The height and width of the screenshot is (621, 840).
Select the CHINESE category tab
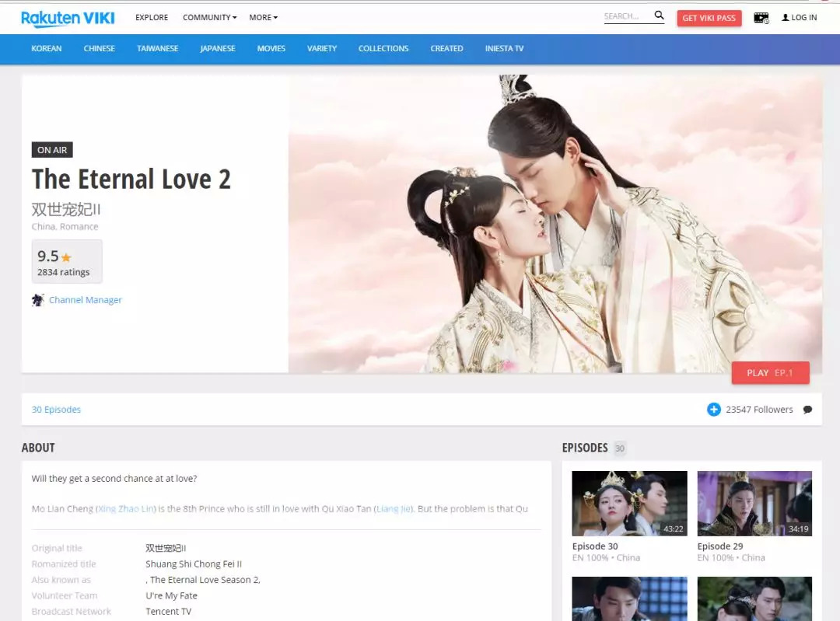[x=99, y=49]
